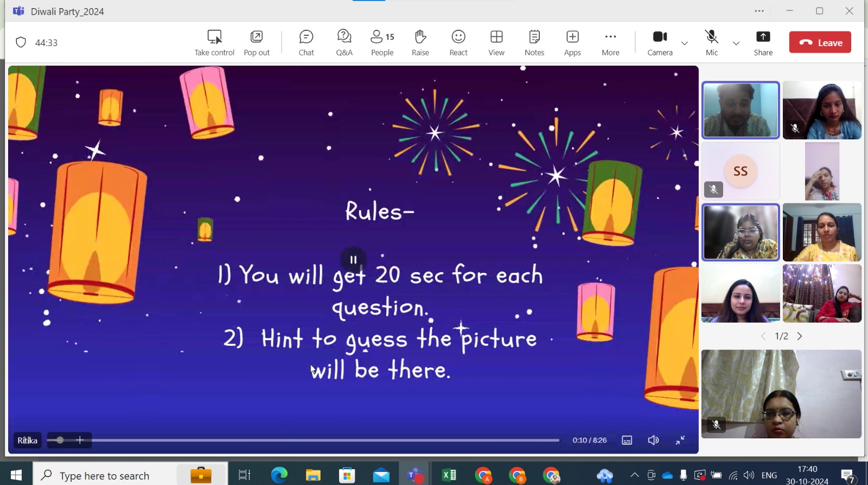Show hidden system tray icons
This screenshot has height=485, width=868.
click(x=634, y=475)
